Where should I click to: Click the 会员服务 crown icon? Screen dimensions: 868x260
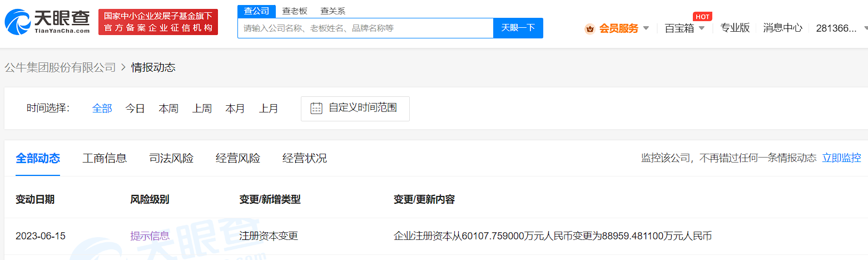click(x=590, y=28)
